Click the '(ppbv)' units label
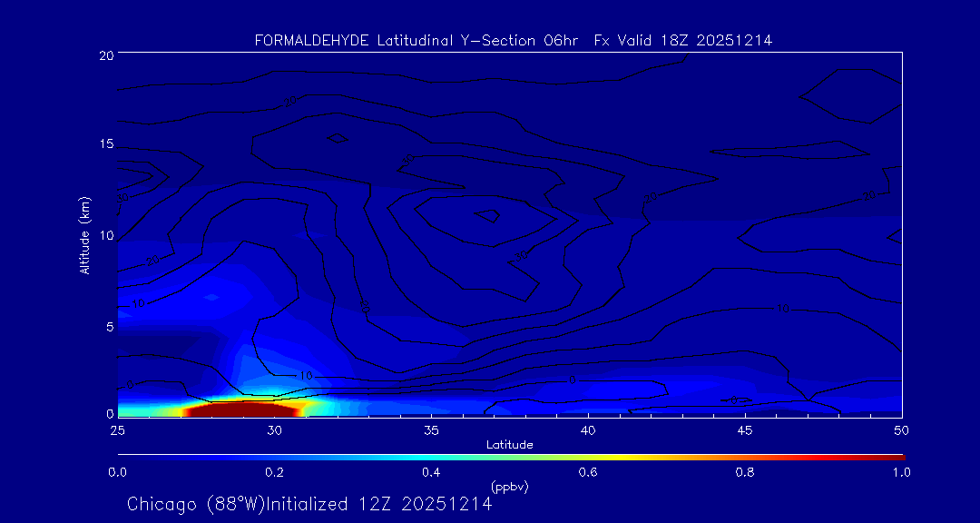Screen dimensions: 980x523 [x=509, y=487]
